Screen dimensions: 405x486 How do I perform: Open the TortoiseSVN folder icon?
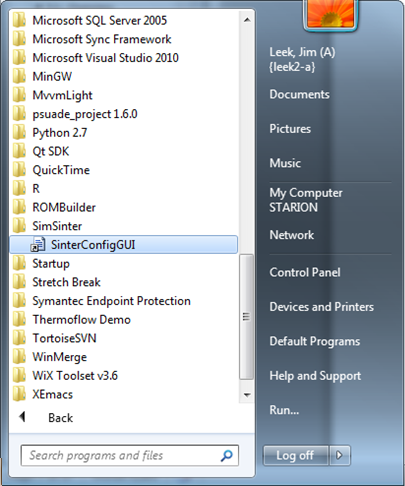[x=19, y=338]
